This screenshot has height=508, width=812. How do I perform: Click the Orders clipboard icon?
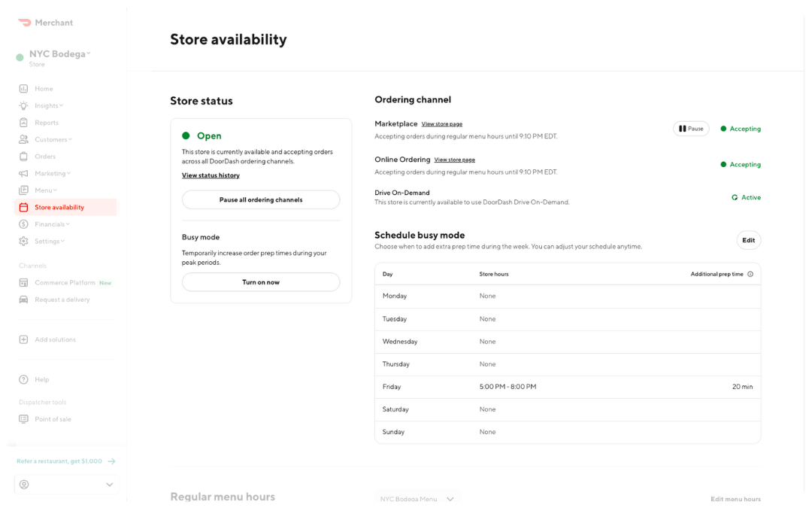pos(24,156)
